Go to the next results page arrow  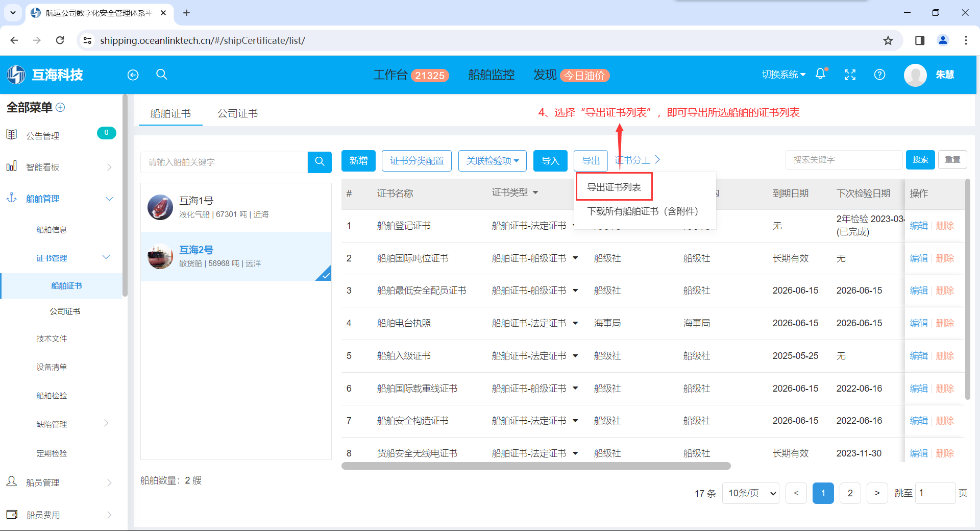coord(877,493)
